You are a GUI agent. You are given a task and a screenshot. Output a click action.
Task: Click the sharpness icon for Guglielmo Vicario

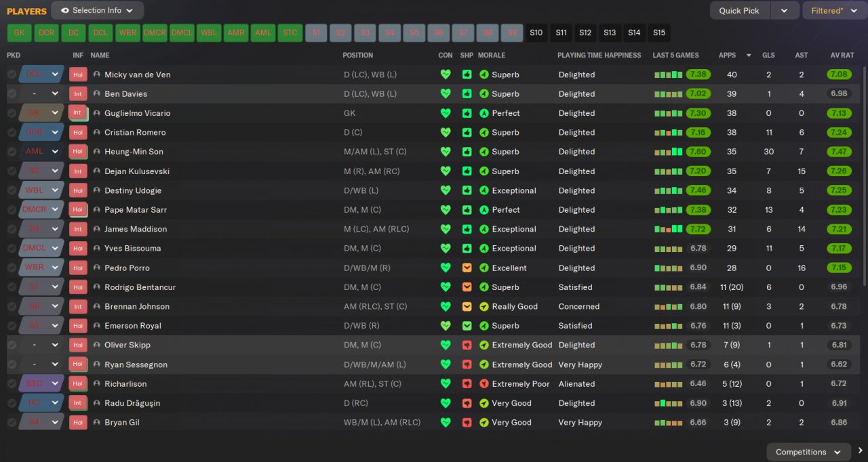(467, 113)
